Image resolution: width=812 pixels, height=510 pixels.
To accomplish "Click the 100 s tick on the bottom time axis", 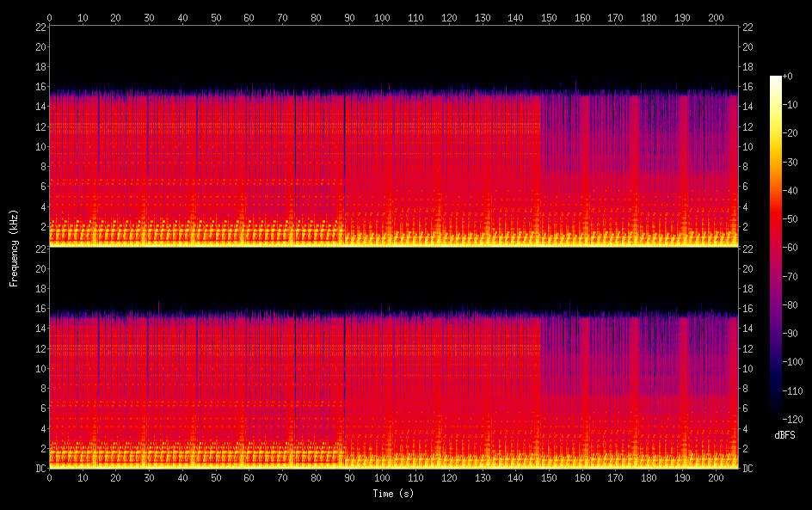I will coord(382,477).
